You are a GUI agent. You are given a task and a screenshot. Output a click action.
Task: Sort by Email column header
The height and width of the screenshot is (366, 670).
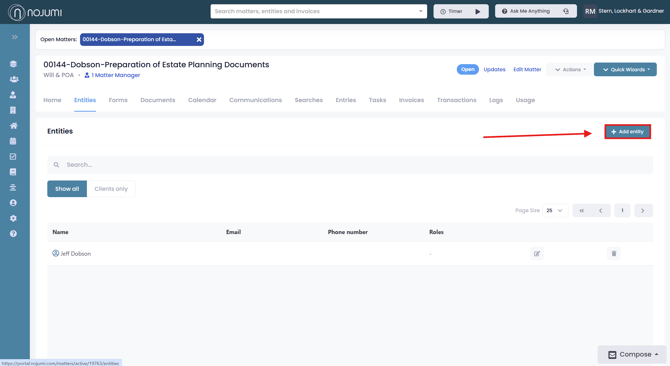[233, 232]
